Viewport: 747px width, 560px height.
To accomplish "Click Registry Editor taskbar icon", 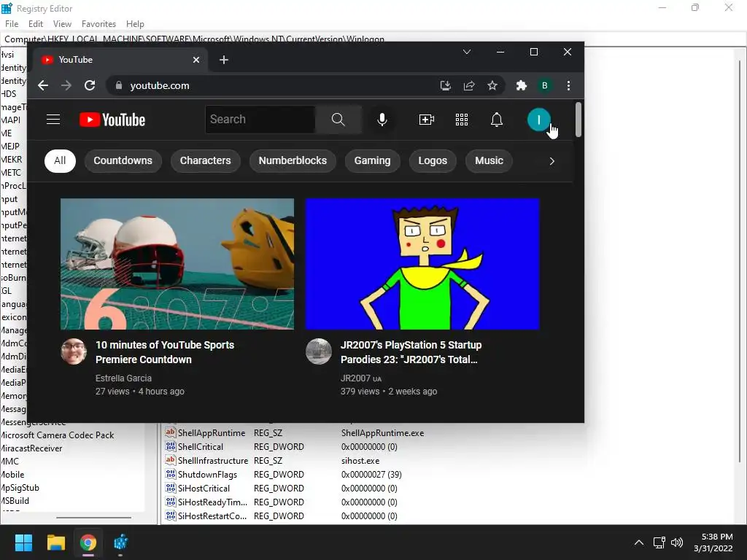I will pyautogui.click(x=120, y=542).
